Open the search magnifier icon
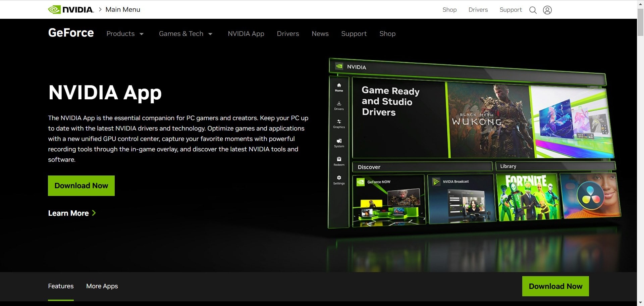This screenshot has height=306, width=644. (533, 10)
